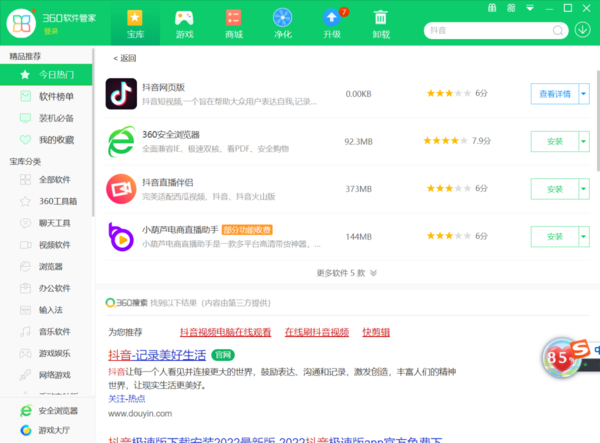Click the 360安全浏览器 app icon in results
600x443 pixels.
point(127,142)
